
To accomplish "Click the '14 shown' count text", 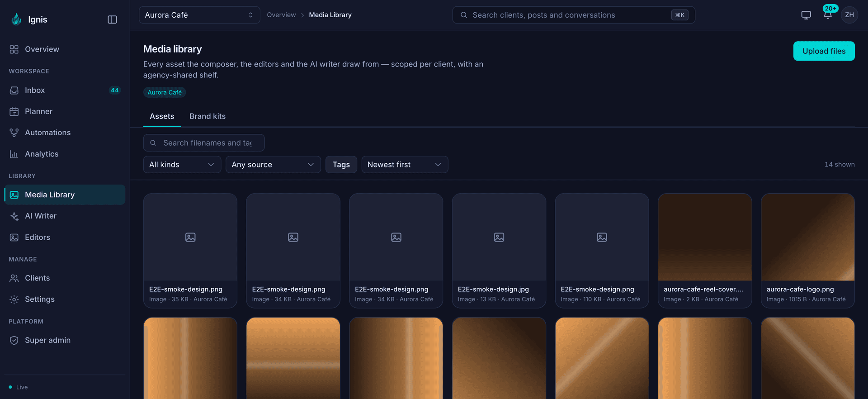I will pyautogui.click(x=840, y=165).
